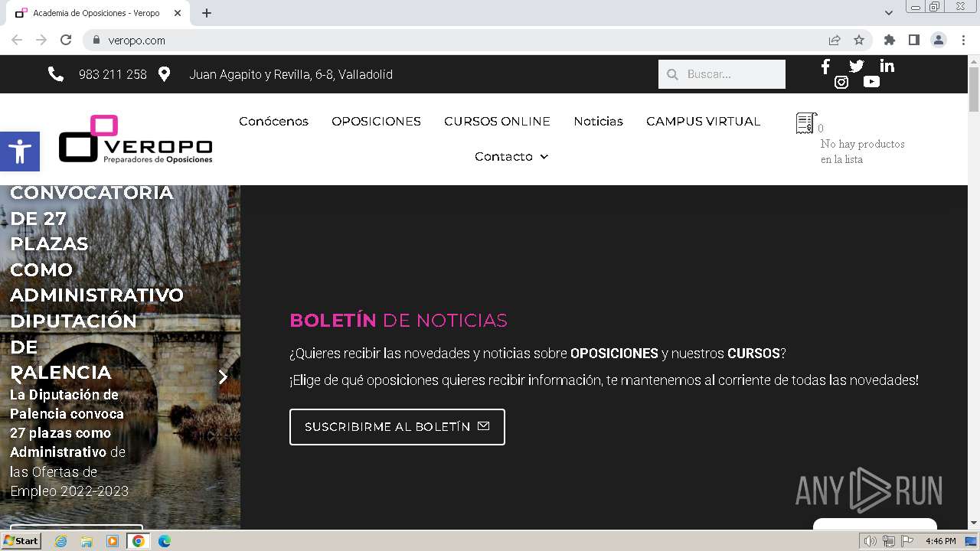Go back in browser history

(x=17, y=40)
